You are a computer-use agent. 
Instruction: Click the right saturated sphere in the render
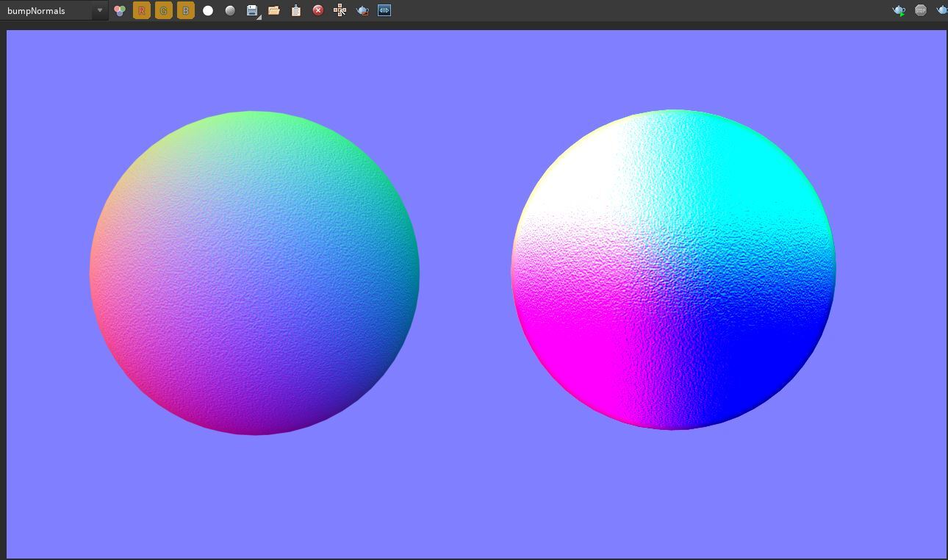click(673, 270)
